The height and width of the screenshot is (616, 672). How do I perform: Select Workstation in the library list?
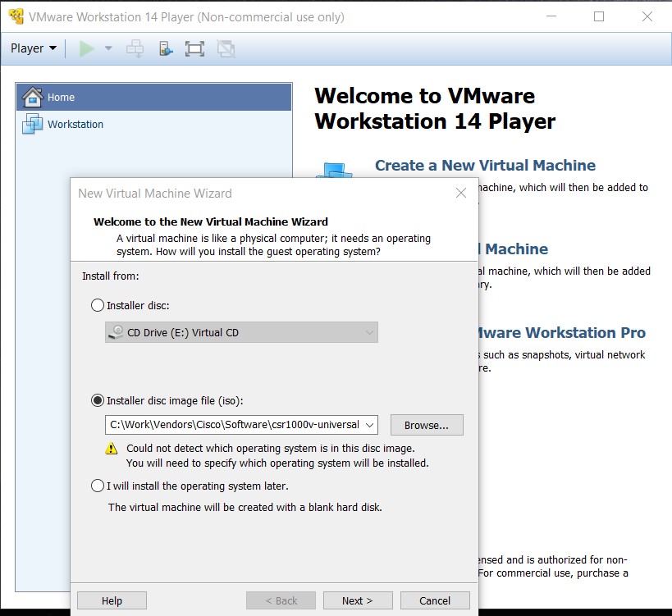[154, 124]
